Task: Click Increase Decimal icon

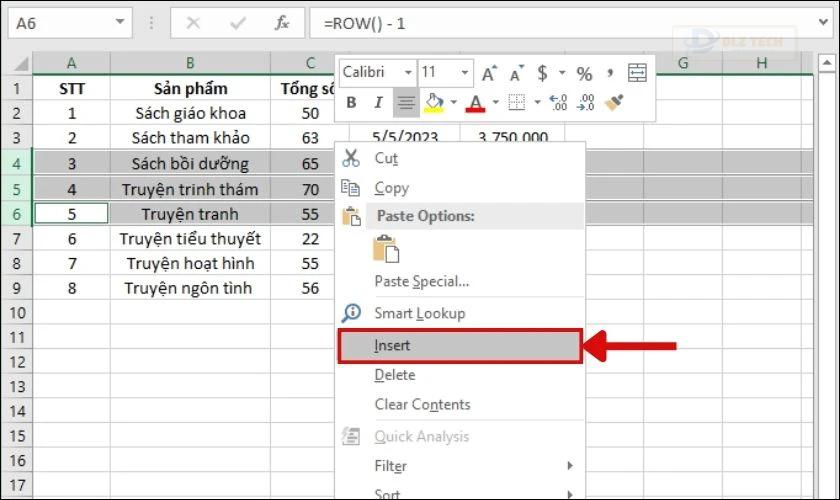Action: tap(558, 102)
